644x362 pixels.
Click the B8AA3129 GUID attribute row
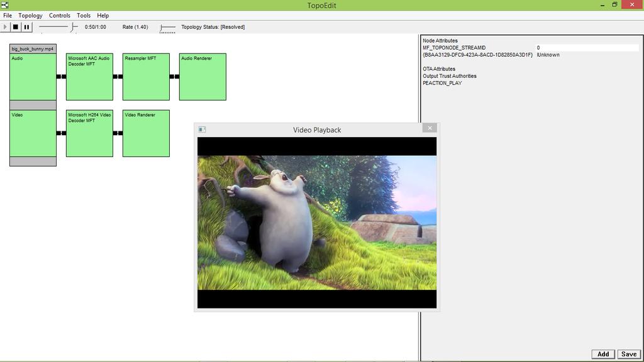[x=491, y=55]
